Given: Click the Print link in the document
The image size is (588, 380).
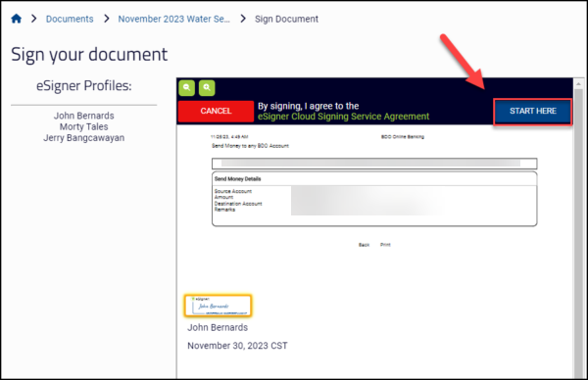Looking at the screenshot, I should pos(385,245).
